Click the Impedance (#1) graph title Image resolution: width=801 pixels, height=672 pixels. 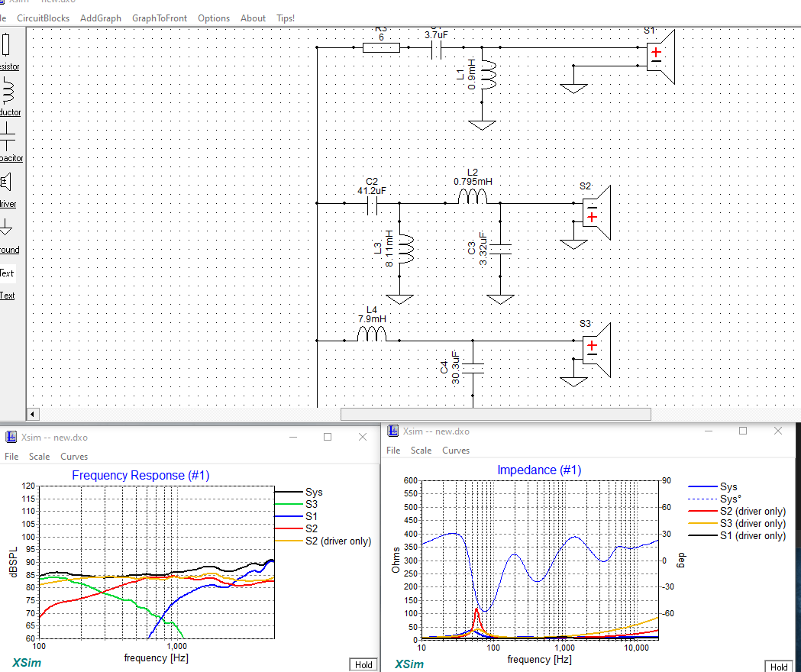pos(539,470)
